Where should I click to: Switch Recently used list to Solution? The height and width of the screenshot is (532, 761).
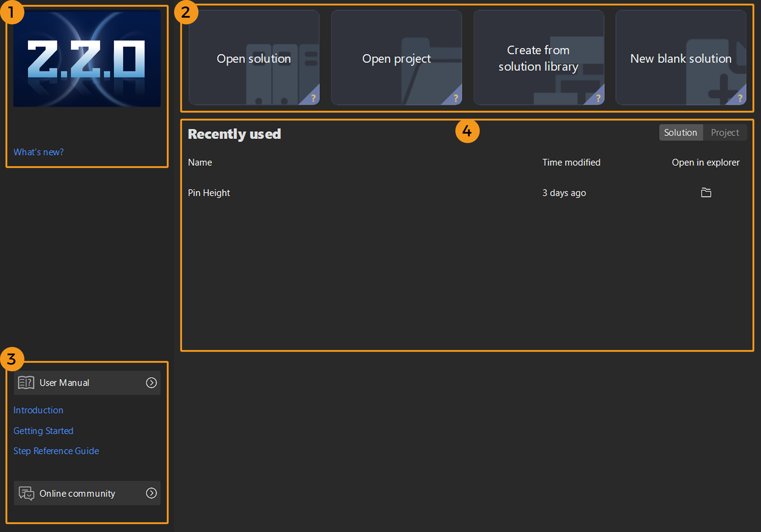point(680,133)
